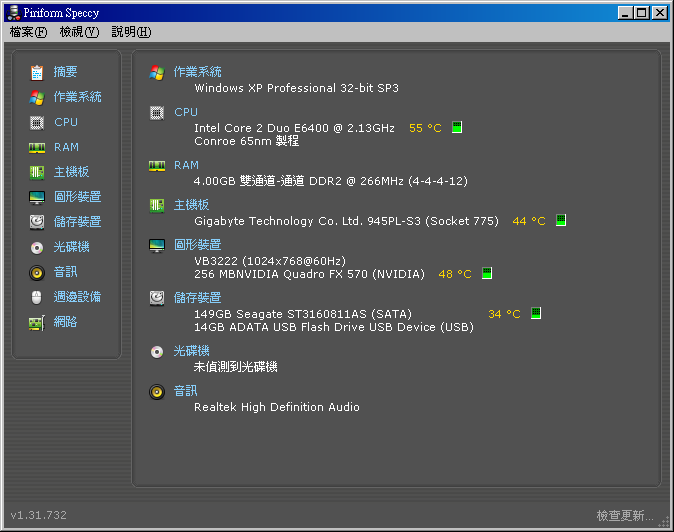674x532 pixels.
Task: Click the 圖形裝置 monitor icon in sidebar
Action: pyautogui.click(x=37, y=198)
